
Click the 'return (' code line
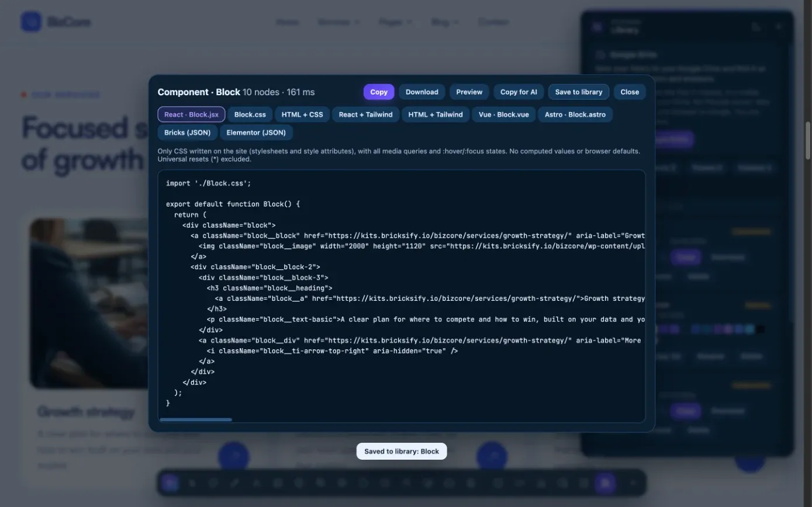(190, 214)
